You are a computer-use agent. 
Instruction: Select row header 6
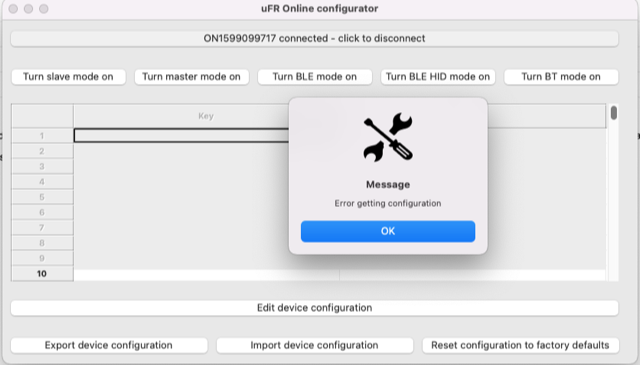pos(42,212)
